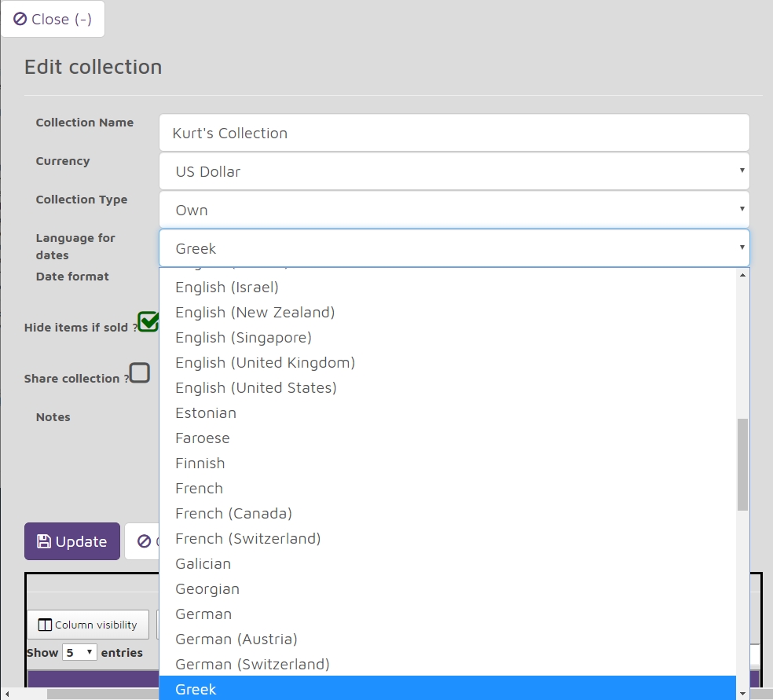Select English (Israel) from the list
The image size is (773, 700).
coord(447,287)
